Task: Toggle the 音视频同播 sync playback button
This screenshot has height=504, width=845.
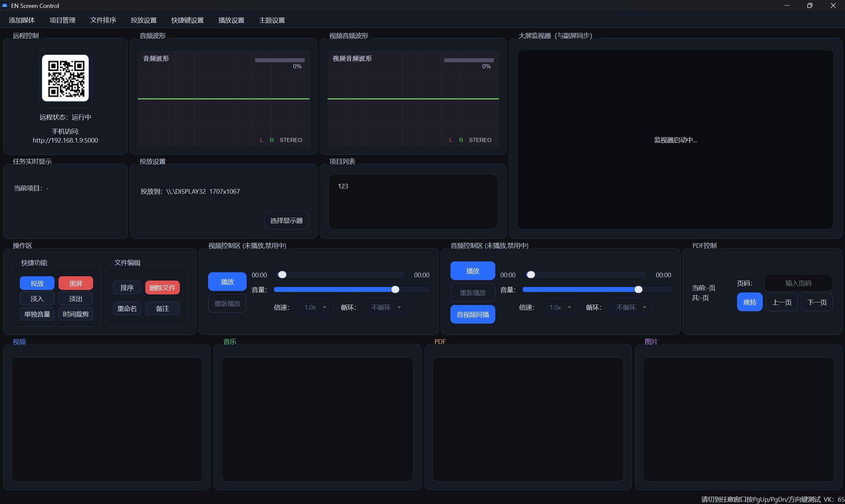Action: coord(473,315)
